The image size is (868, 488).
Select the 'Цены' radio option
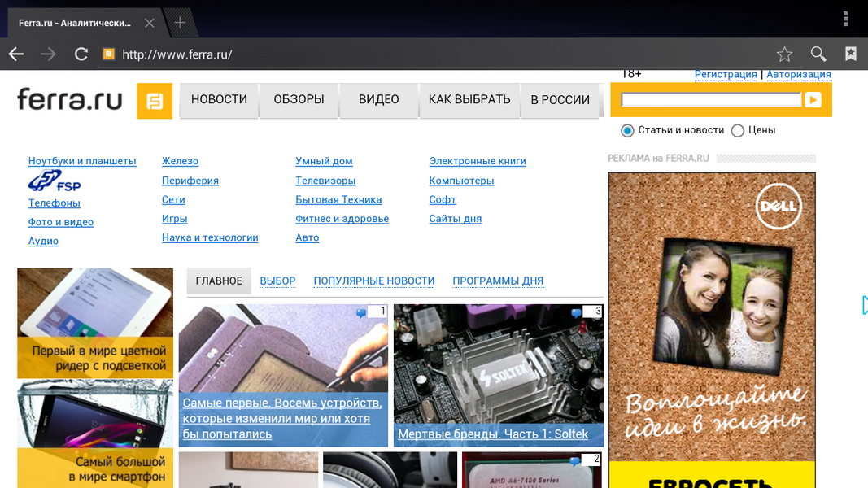click(x=738, y=130)
